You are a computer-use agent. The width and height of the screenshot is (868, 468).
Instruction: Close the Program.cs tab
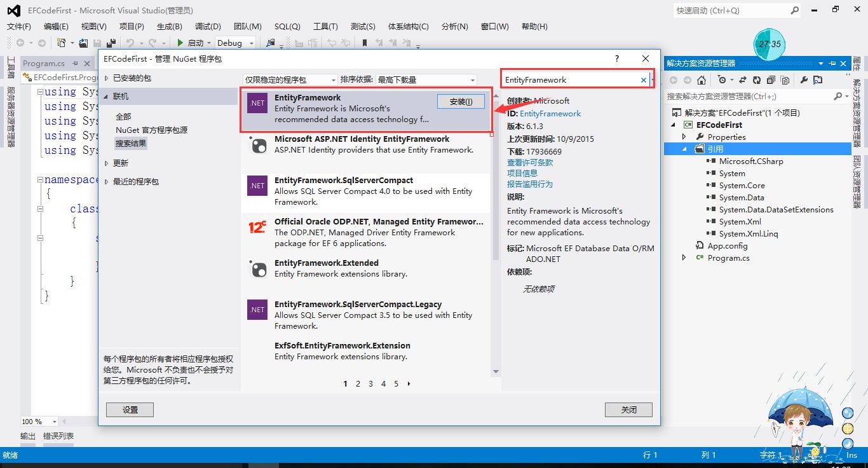87,64
